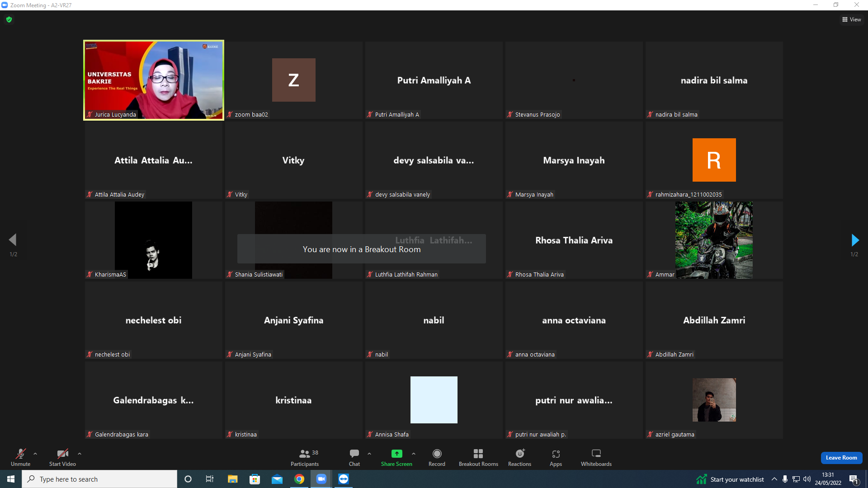The height and width of the screenshot is (488, 868).
Task: Open Breakout Rooms
Action: [x=478, y=457]
